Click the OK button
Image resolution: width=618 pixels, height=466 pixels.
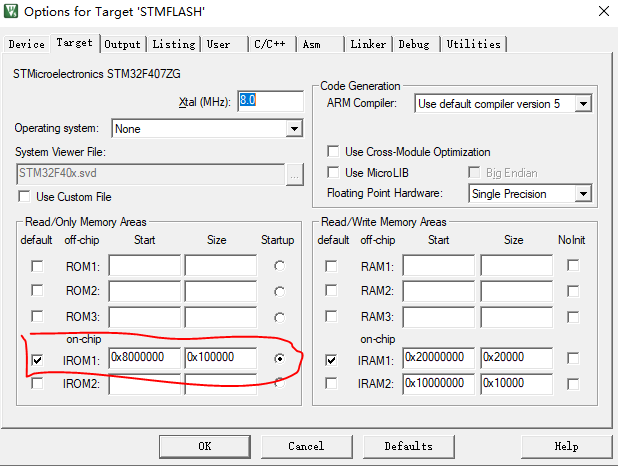[x=205, y=446]
